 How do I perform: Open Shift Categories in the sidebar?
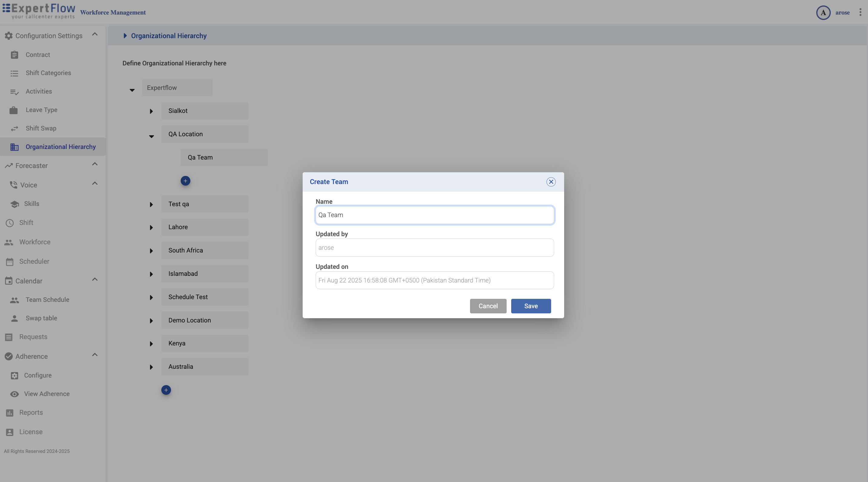[48, 73]
